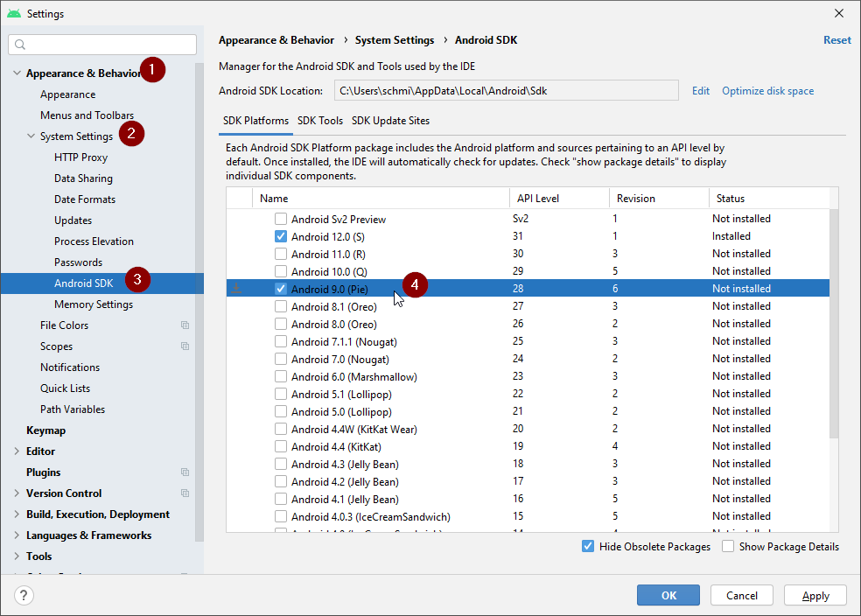Check the Android 6.0 (Marshmallow) checkbox
861x616 pixels.
(281, 376)
